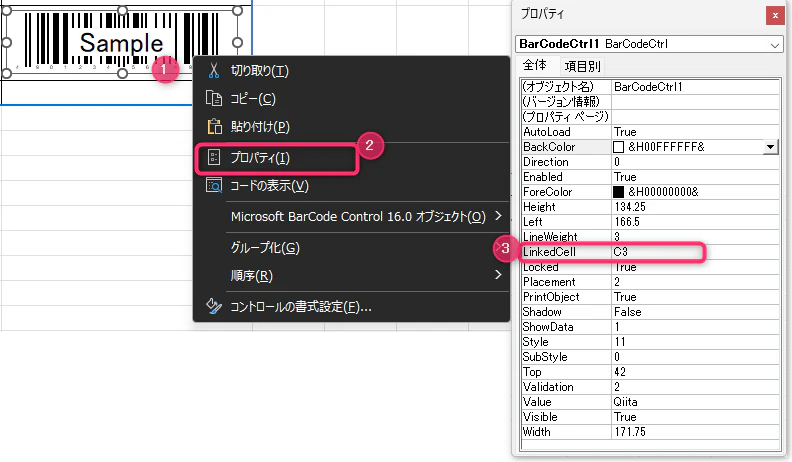Switch to 全体 tab in properties
This screenshot has height=462, width=792.
tap(535, 65)
